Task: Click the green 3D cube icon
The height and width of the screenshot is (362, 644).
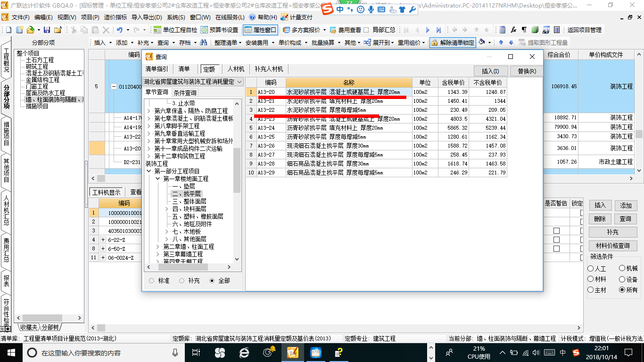Action: point(535,30)
